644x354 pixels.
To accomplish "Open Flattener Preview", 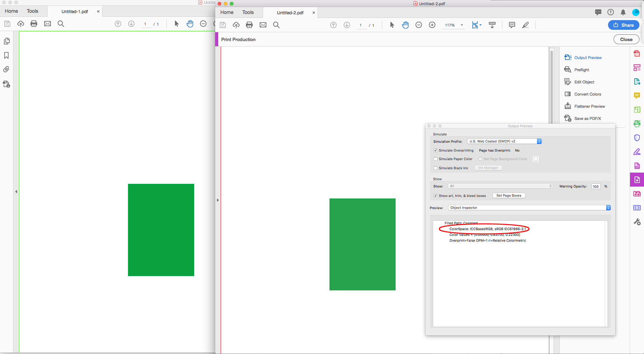I will (x=589, y=106).
